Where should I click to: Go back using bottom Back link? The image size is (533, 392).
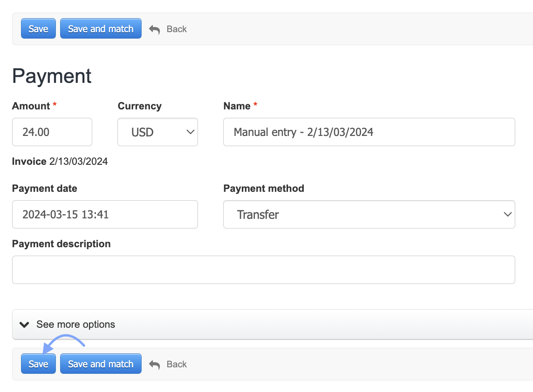pyautogui.click(x=177, y=364)
